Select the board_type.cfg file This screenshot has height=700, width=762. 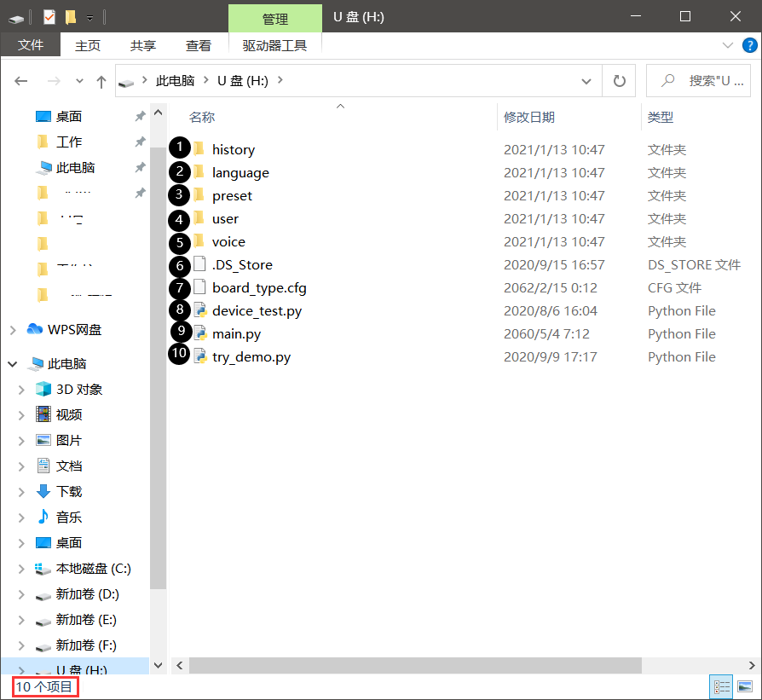[259, 288]
